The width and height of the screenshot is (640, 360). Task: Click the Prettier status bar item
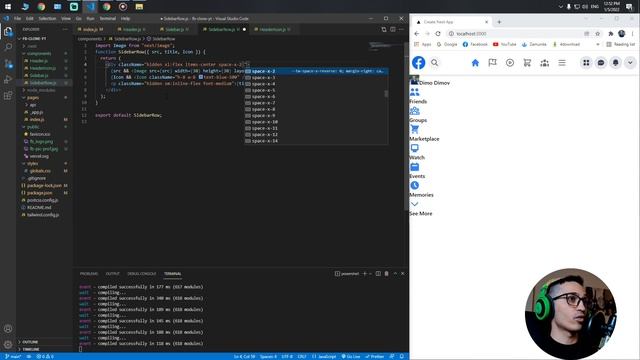click(x=374, y=356)
